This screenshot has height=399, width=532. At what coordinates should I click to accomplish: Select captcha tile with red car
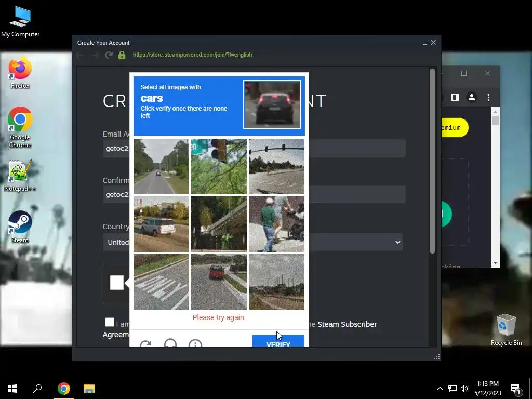(x=219, y=282)
